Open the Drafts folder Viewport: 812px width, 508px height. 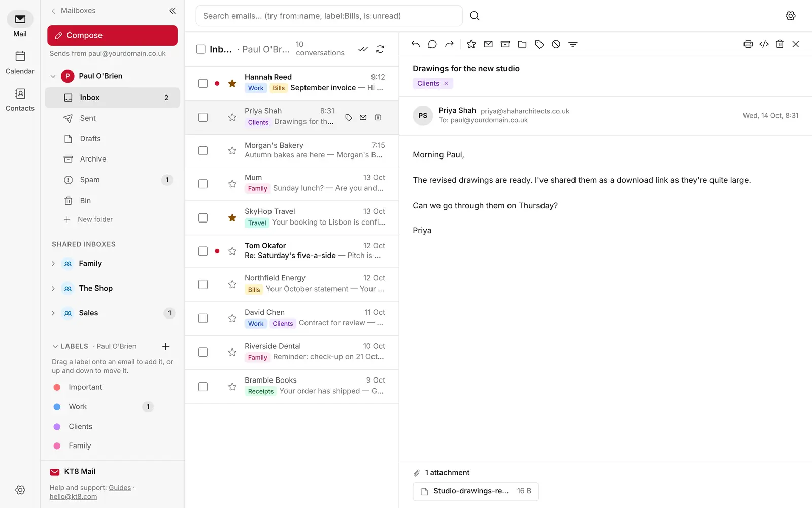[113, 139]
